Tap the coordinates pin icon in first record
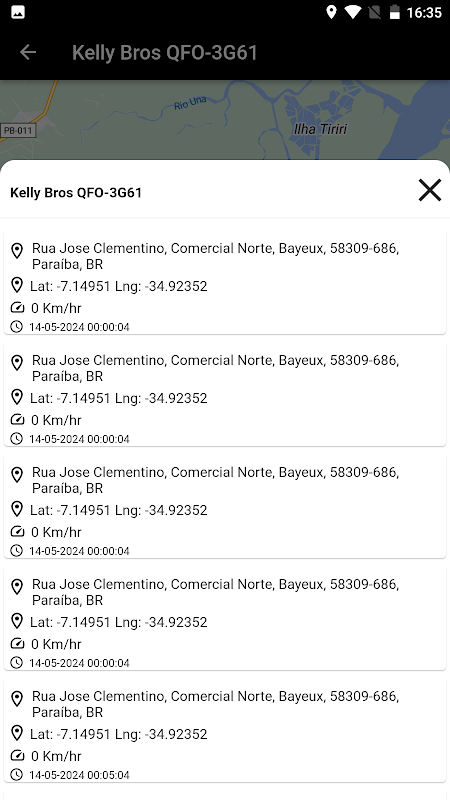 pos(17,285)
